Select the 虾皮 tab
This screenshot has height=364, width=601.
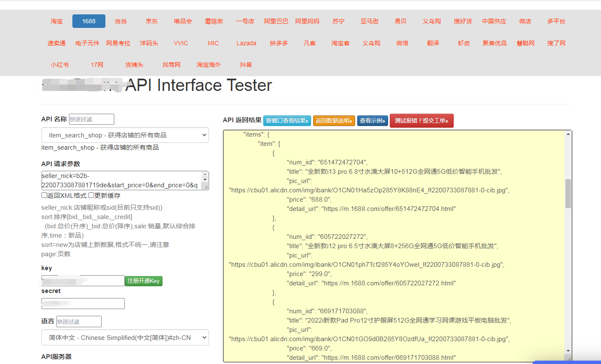point(464,43)
